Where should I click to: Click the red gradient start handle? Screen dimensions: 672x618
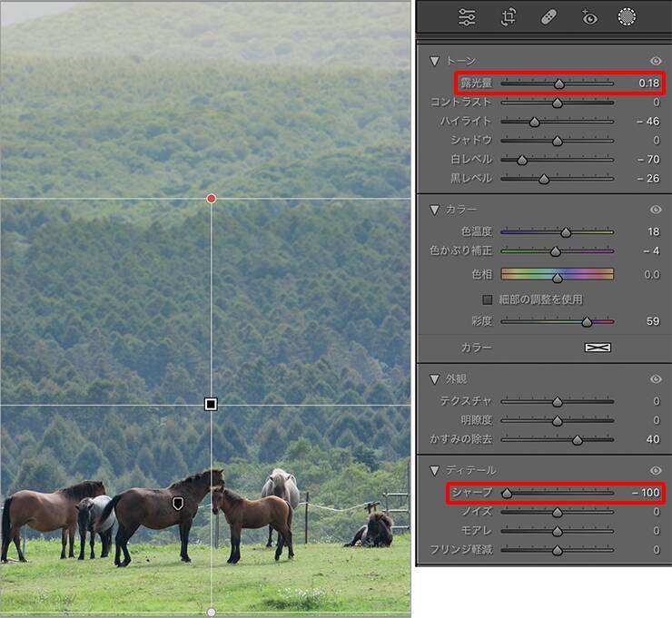[x=211, y=199]
